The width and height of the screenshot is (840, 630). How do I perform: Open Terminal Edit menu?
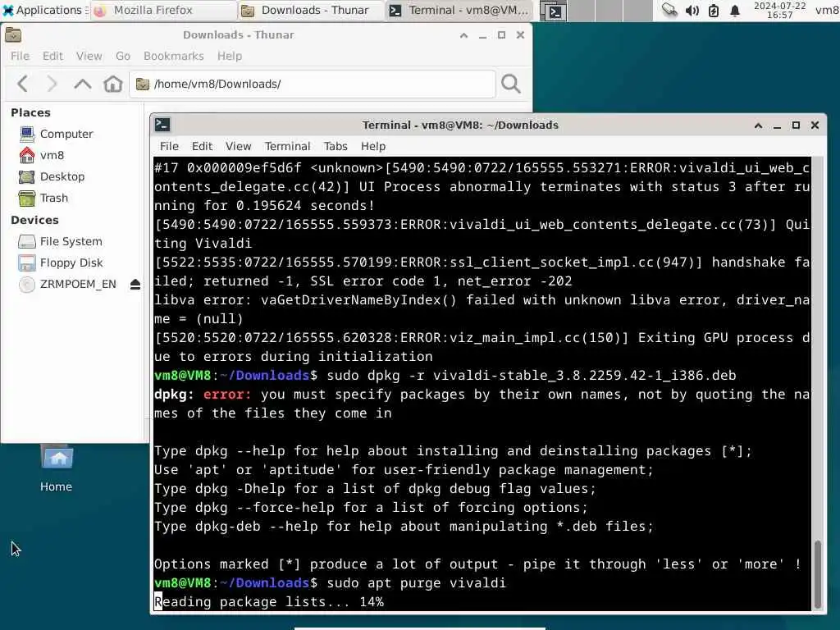pos(202,146)
